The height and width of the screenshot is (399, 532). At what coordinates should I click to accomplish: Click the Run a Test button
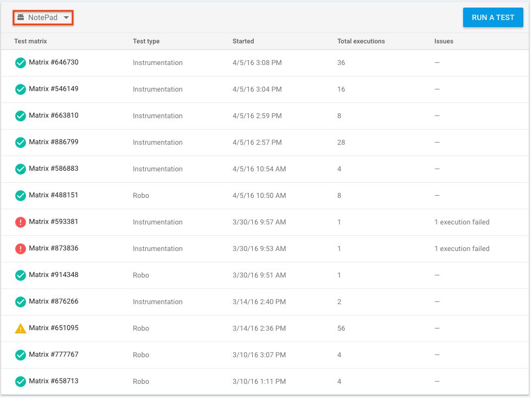click(x=493, y=17)
